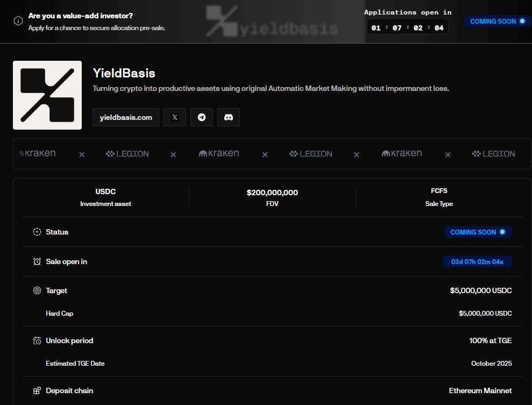Click the first Legion logo in partner strip
This screenshot has width=532, height=405.
(x=127, y=154)
